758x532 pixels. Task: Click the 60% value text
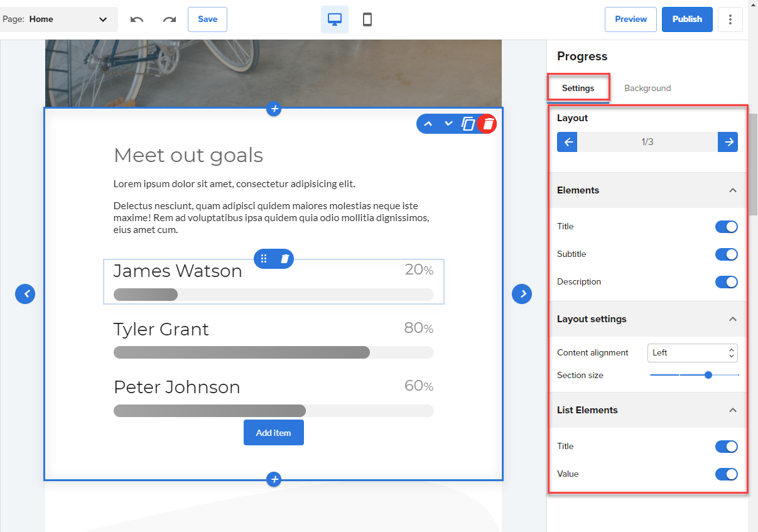coord(419,386)
